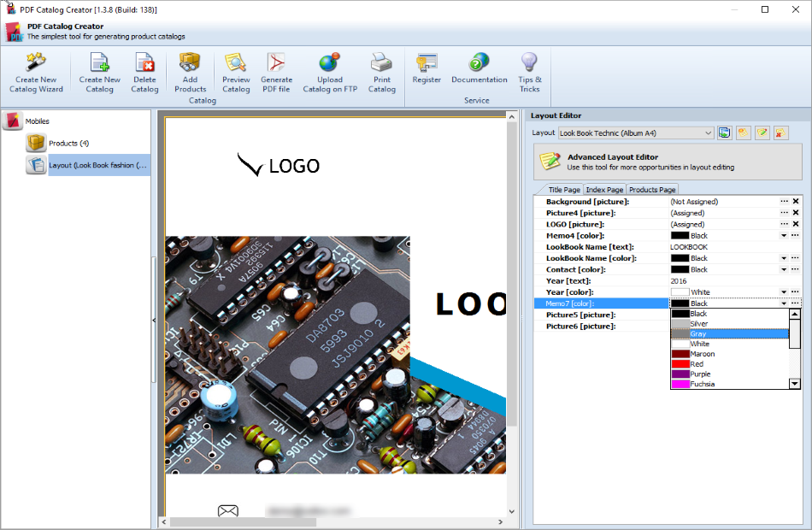Viewport: 812px width, 530px height.
Task: Close the Memo7 [color] dropdown arrow
Action: tap(784, 303)
